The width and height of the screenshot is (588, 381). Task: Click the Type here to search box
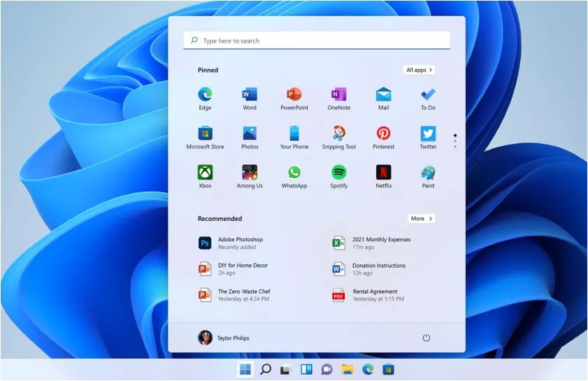click(x=317, y=41)
